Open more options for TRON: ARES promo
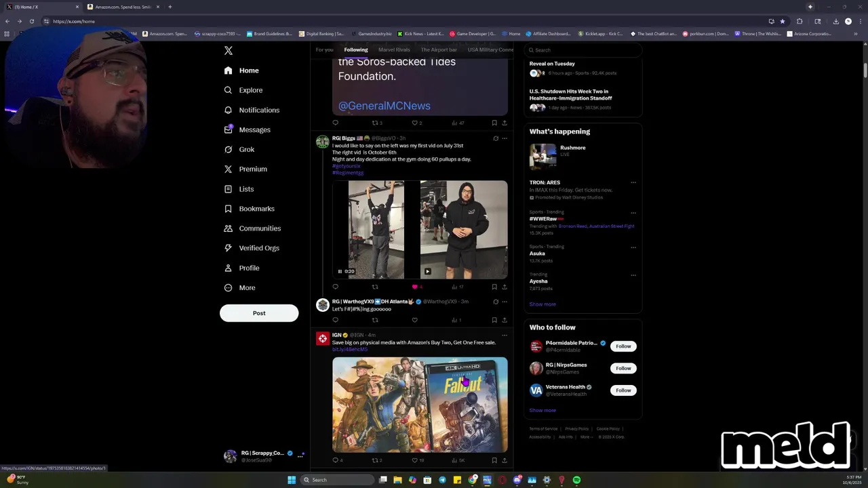 pos(633,182)
